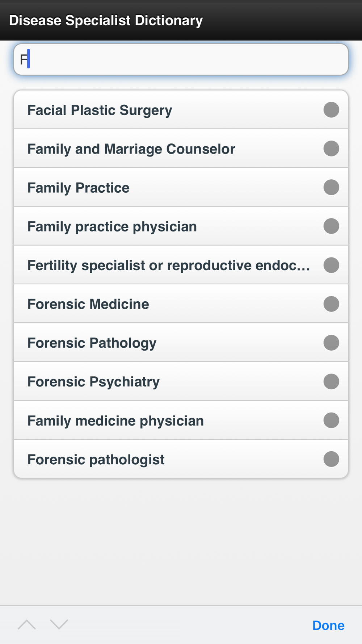Tap the Disease Specialist Dictionary title
Image resolution: width=362 pixels, height=644 pixels.
click(106, 20)
